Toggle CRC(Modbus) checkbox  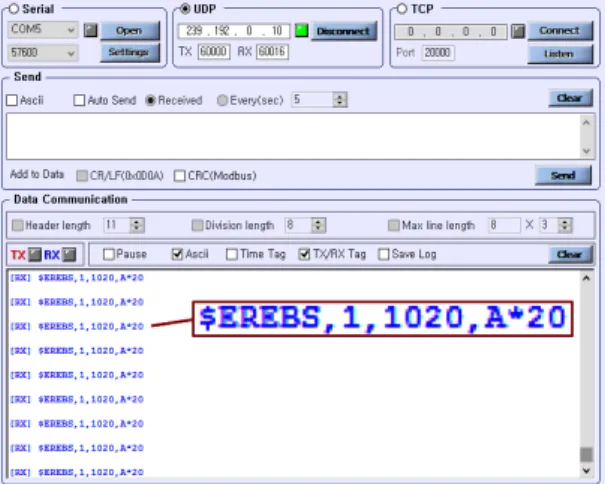pos(179,176)
